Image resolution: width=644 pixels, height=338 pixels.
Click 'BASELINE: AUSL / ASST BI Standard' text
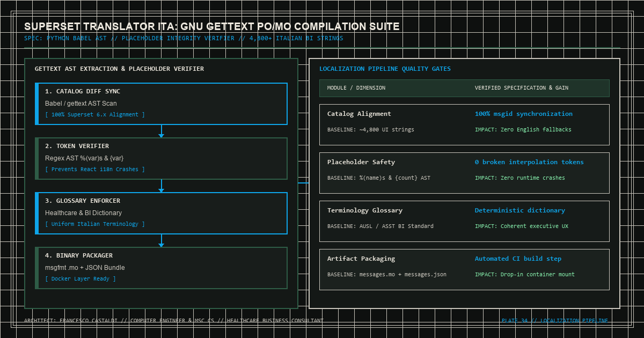coord(380,226)
